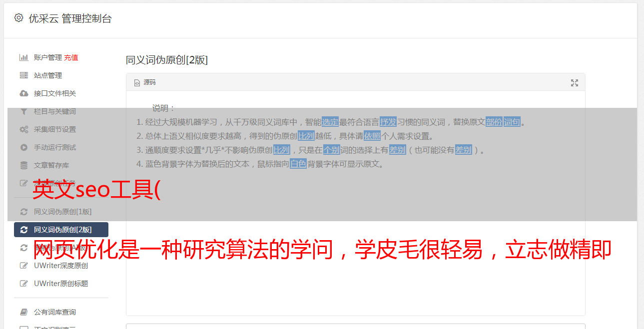
Task: Click the gear icon beside 优采云 管理控制台
Action: (x=18, y=18)
